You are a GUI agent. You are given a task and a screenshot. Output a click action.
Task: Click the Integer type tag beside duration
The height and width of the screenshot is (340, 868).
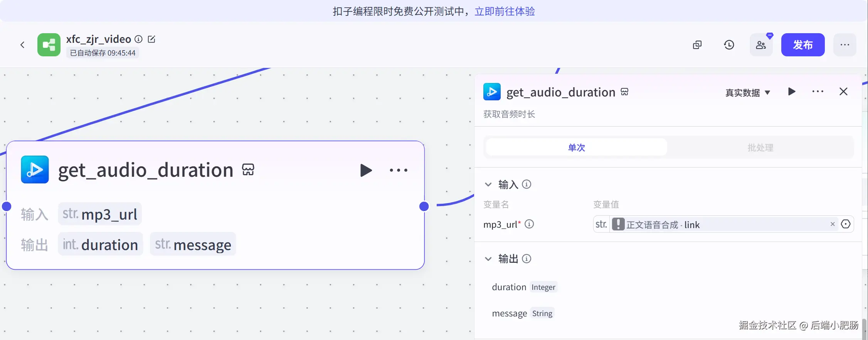click(x=543, y=287)
